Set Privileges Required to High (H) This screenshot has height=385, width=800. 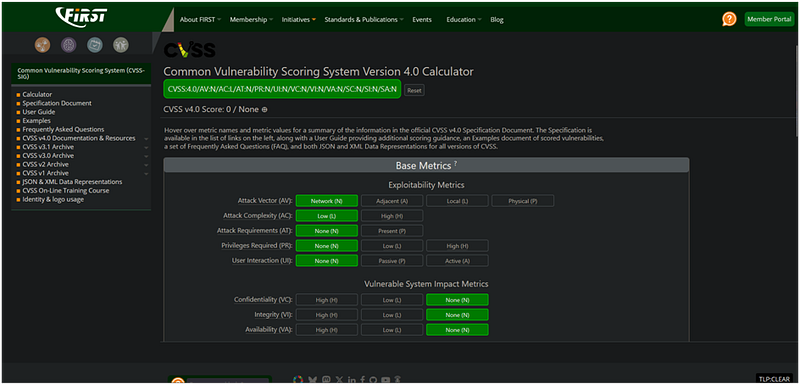click(457, 246)
